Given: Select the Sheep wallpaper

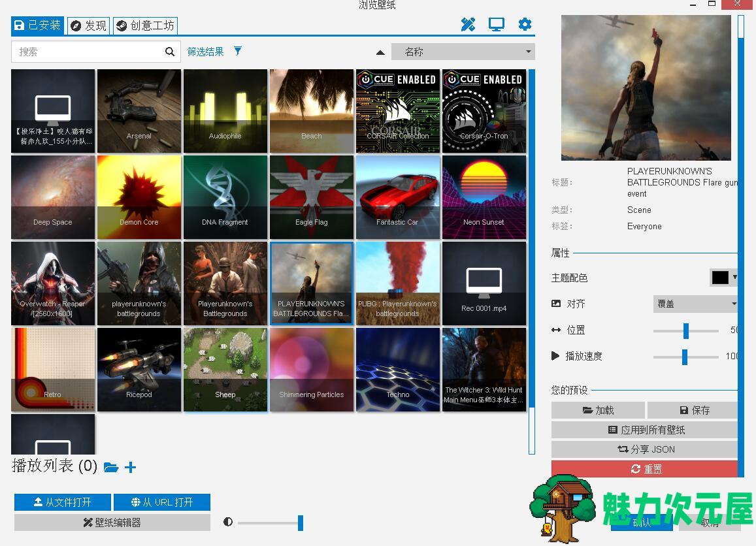Looking at the screenshot, I should (225, 370).
